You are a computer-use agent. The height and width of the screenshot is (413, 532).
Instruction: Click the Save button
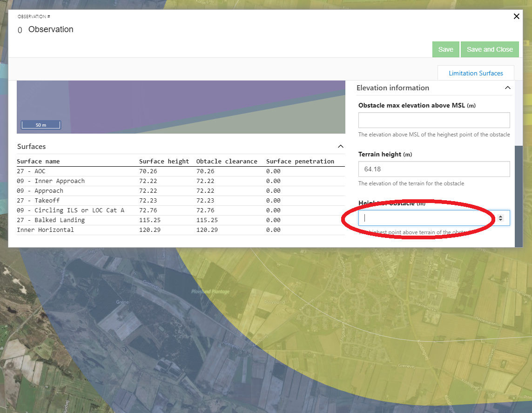(x=445, y=49)
